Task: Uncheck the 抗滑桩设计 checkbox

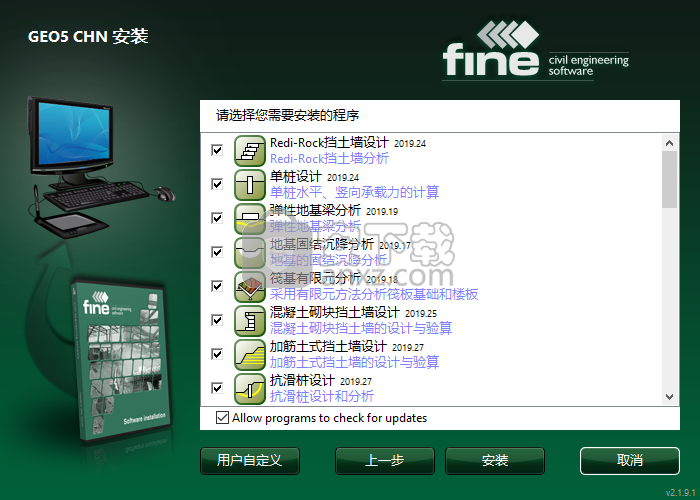Action: pyautogui.click(x=217, y=388)
